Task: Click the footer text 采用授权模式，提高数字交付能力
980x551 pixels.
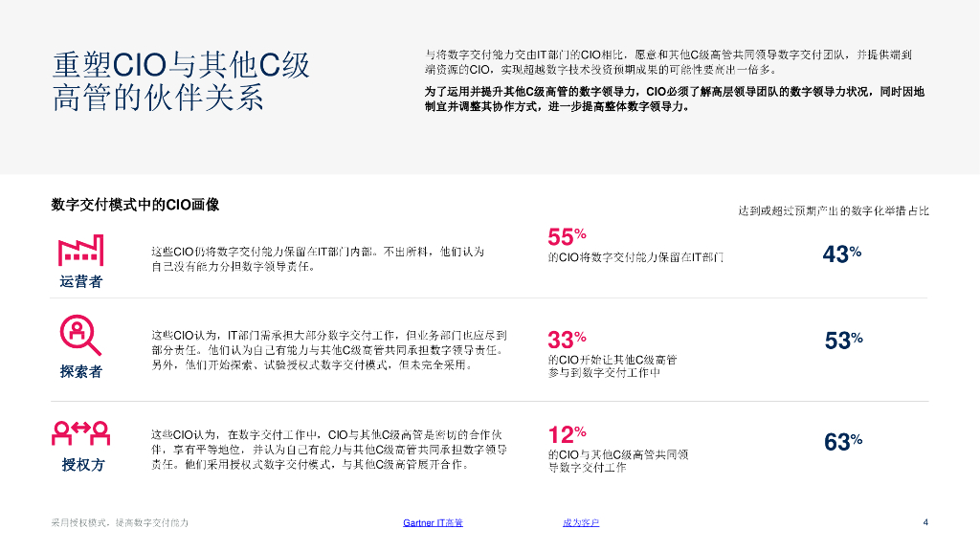Action: (120, 522)
